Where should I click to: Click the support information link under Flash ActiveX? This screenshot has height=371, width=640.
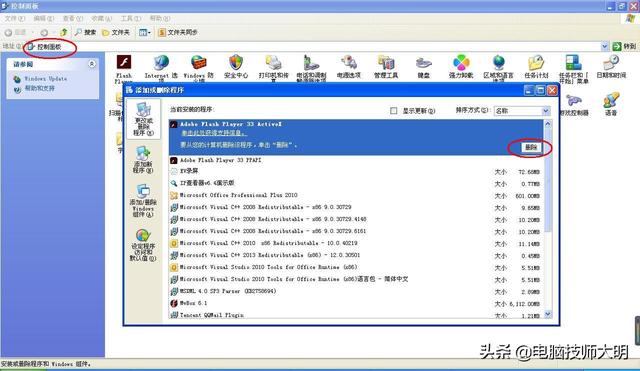point(214,133)
